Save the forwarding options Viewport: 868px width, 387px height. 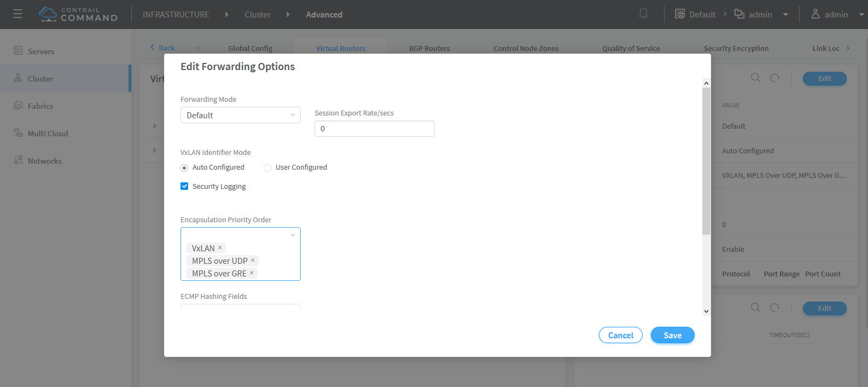672,335
